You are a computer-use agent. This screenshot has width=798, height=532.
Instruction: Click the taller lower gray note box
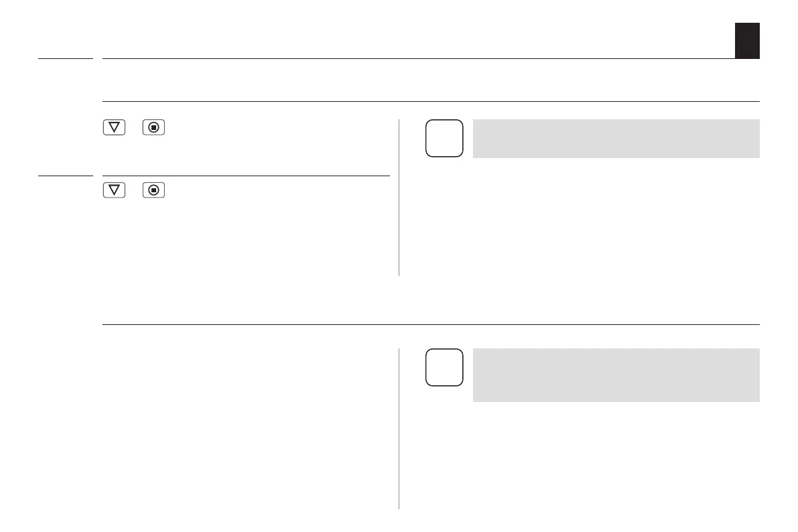tap(616, 375)
